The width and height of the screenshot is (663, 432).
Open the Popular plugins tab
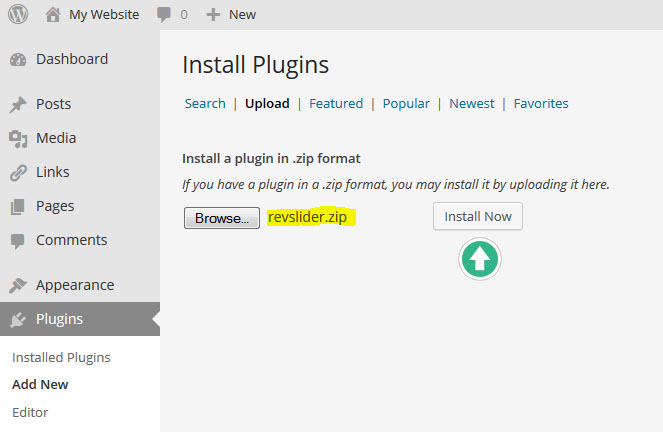406,103
